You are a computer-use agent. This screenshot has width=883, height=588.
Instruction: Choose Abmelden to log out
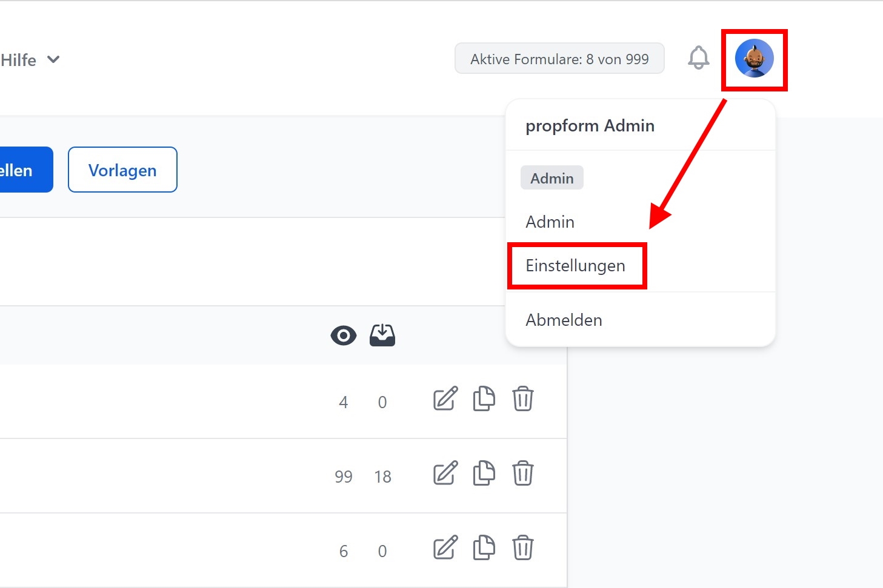point(564,320)
